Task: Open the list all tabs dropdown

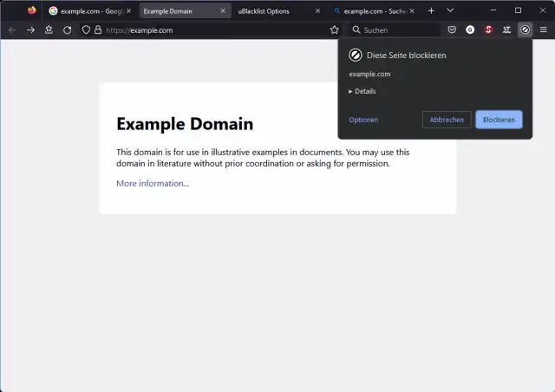Action: coord(450,10)
